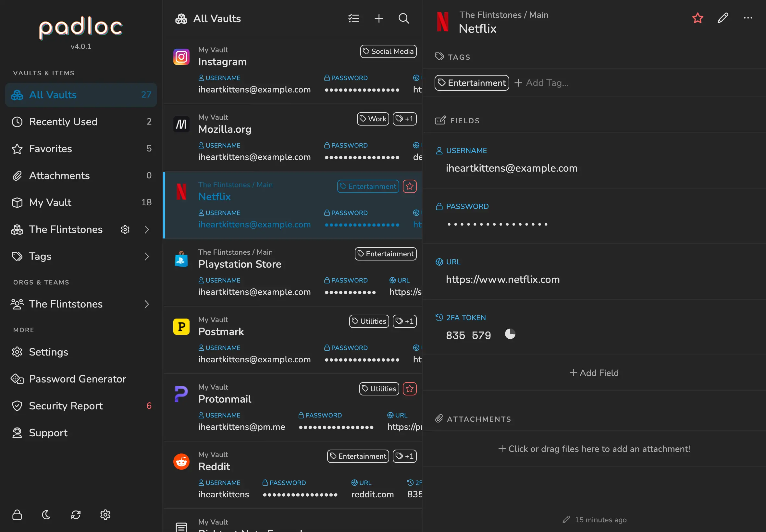The height and width of the screenshot is (532, 766).
Task: Click the +1 tag badge on Postmark
Action: pyautogui.click(x=404, y=321)
